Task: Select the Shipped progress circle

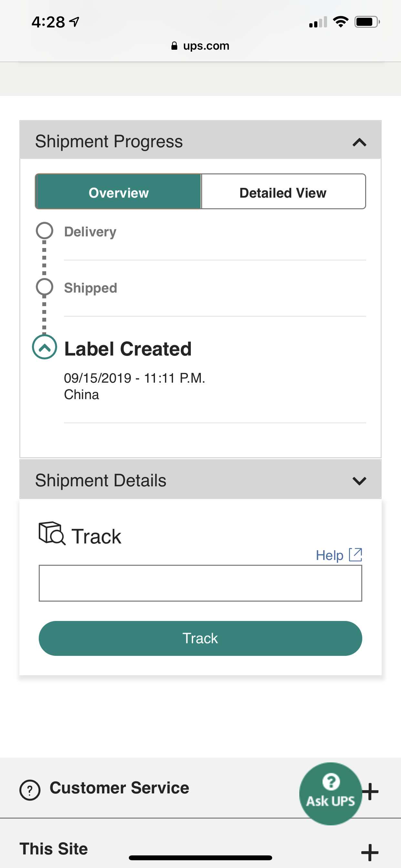Action: (45, 287)
